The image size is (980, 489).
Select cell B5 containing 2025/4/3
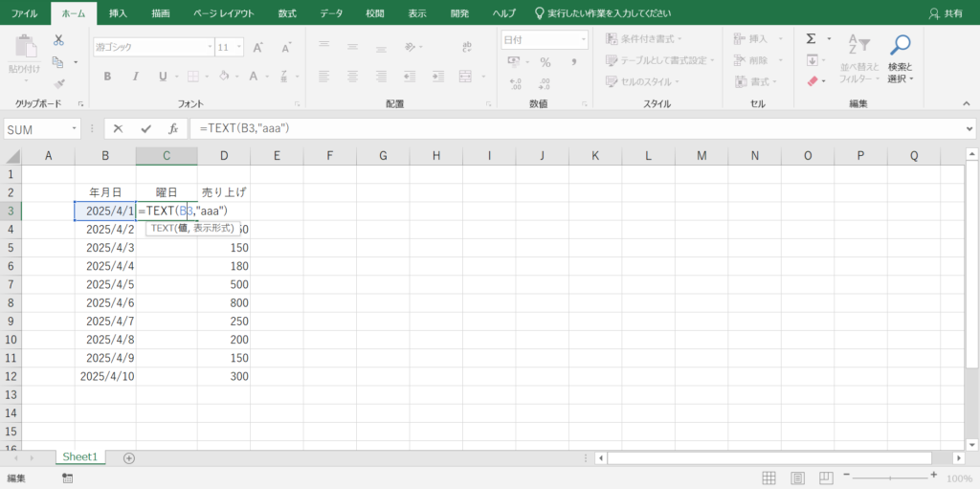(105, 247)
